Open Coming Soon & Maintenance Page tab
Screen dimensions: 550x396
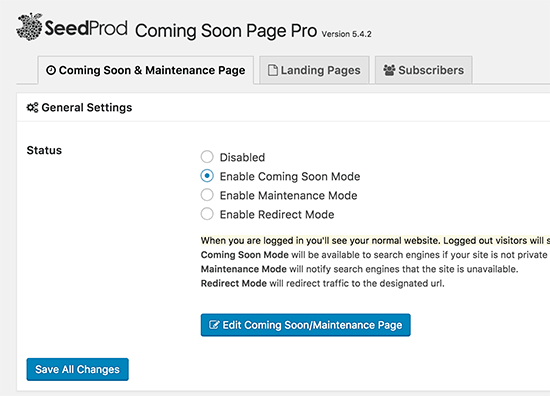(146, 70)
